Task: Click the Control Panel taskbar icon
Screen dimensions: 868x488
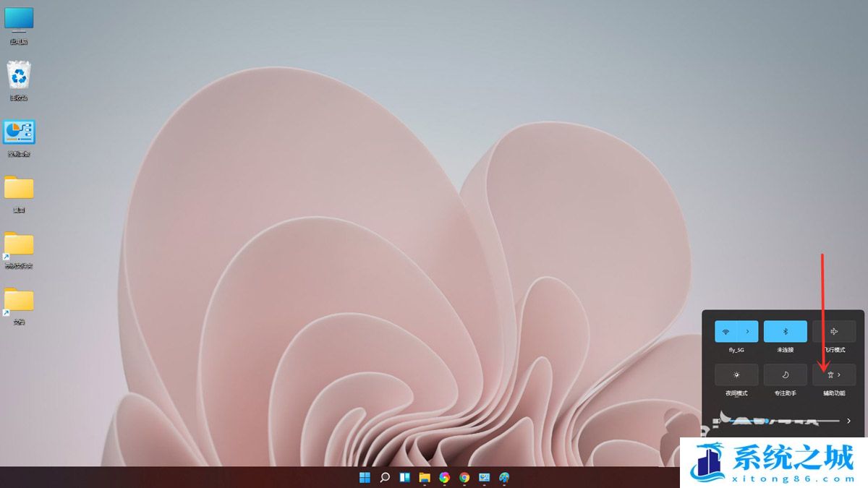Action: point(484,477)
